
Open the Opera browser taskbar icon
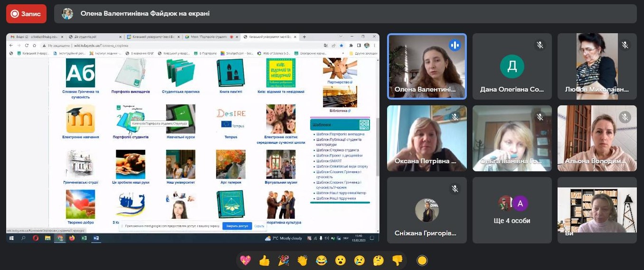36,238
